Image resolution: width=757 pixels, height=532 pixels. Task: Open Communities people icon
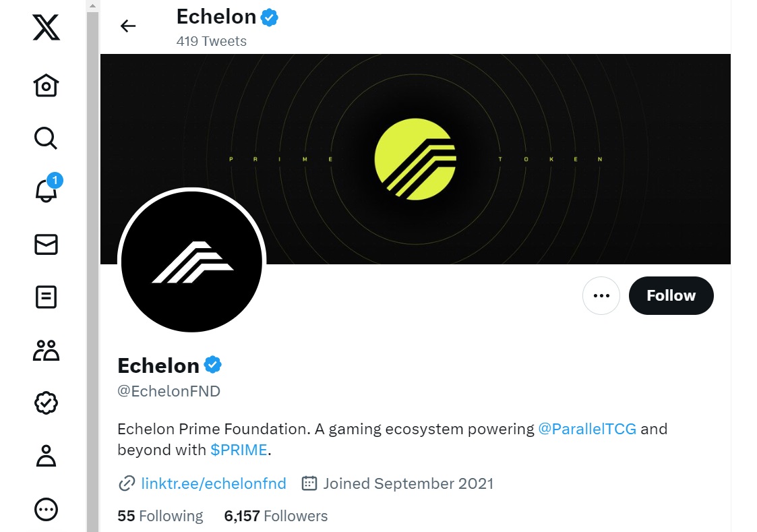click(x=47, y=350)
